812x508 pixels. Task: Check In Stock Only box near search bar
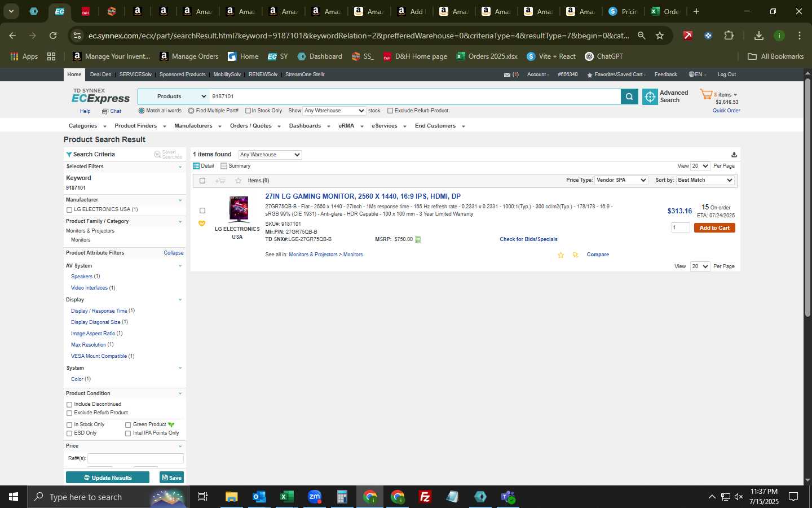point(248,111)
